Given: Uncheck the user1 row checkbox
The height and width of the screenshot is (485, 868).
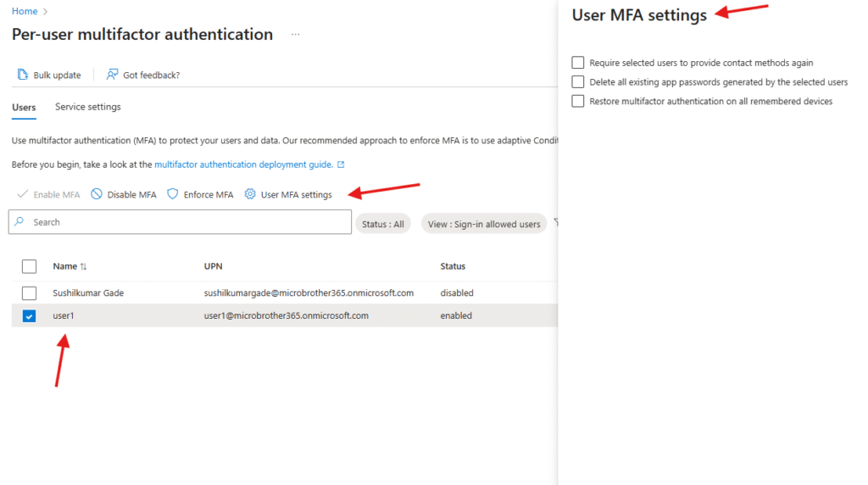Looking at the screenshot, I should click(x=30, y=315).
